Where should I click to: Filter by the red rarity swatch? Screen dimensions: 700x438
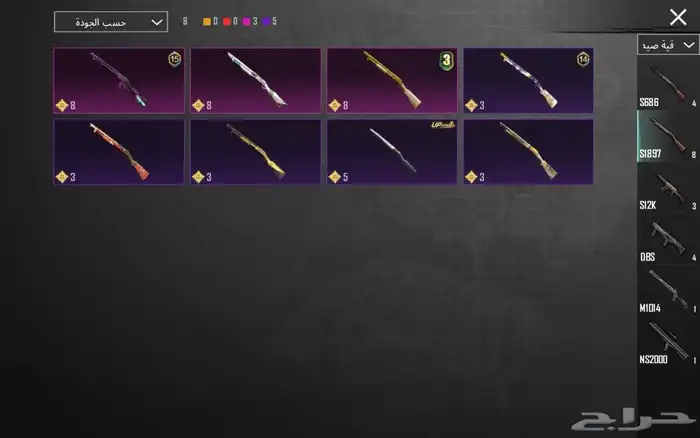tap(227, 21)
